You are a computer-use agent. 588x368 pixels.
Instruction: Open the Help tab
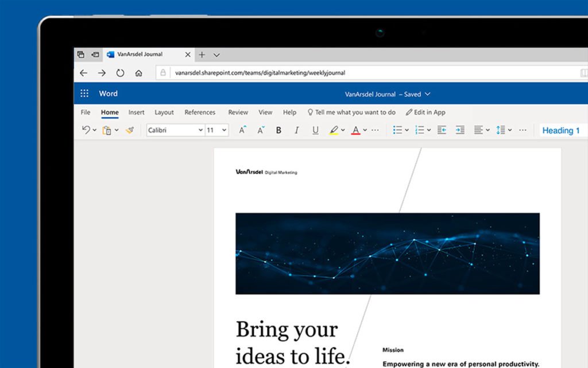click(x=289, y=112)
